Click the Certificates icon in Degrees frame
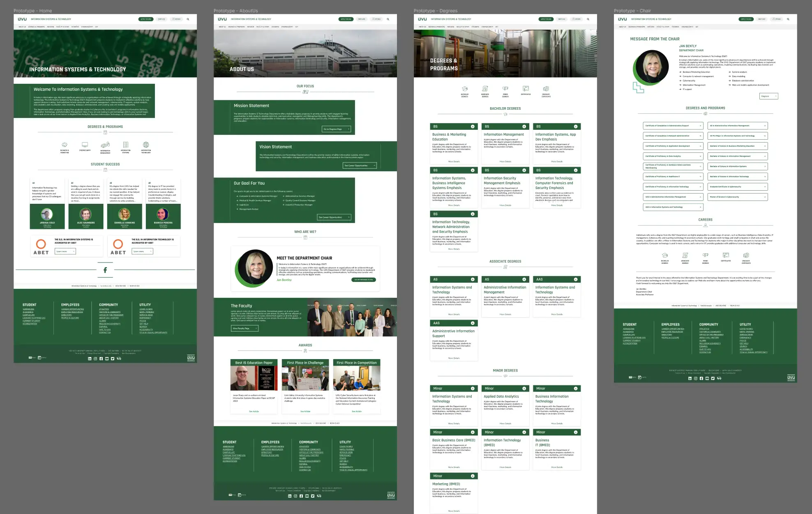812x514 pixels. pos(526,89)
